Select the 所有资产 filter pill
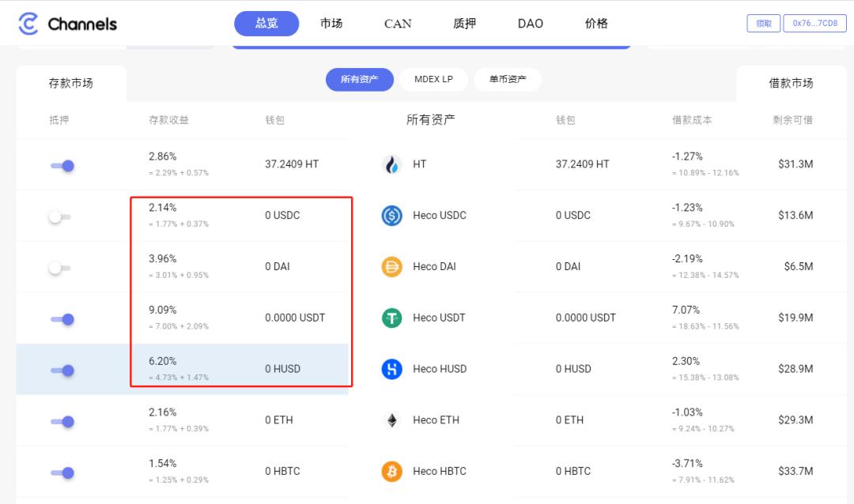 pos(360,79)
